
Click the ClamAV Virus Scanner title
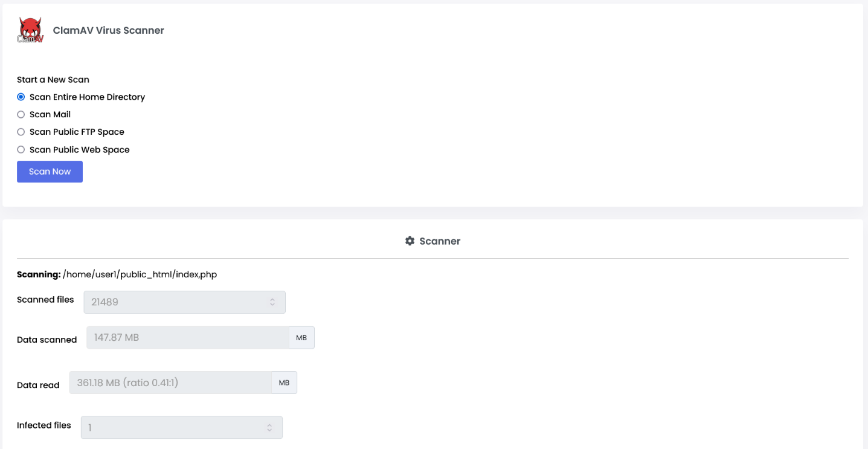pos(108,30)
